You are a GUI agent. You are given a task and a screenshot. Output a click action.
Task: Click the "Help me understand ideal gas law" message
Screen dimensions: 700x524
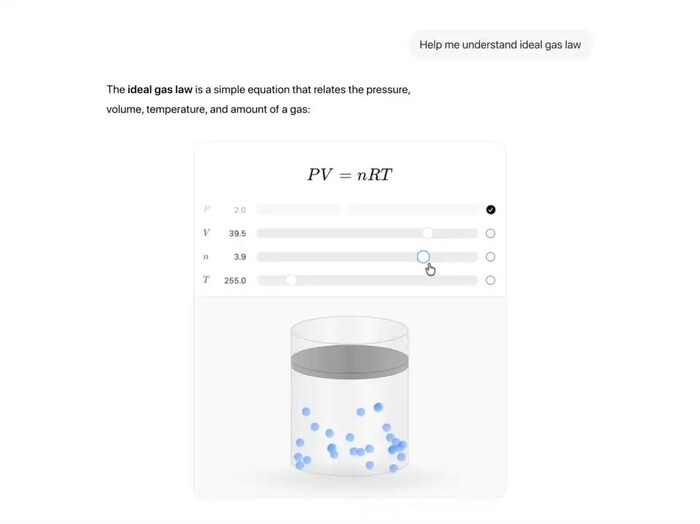(500, 45)
